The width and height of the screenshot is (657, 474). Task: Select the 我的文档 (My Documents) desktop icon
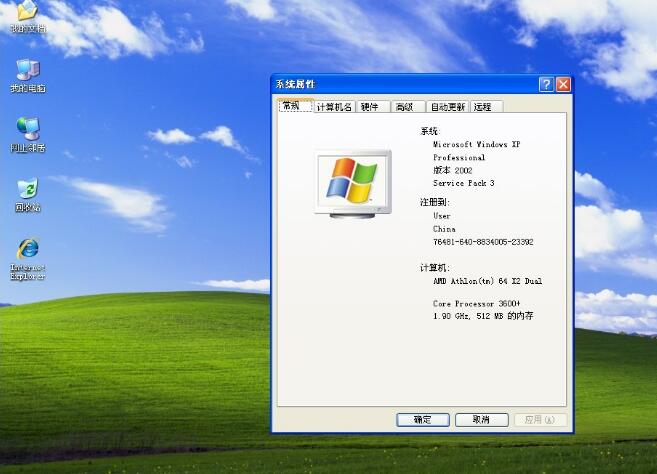[27, 12]
